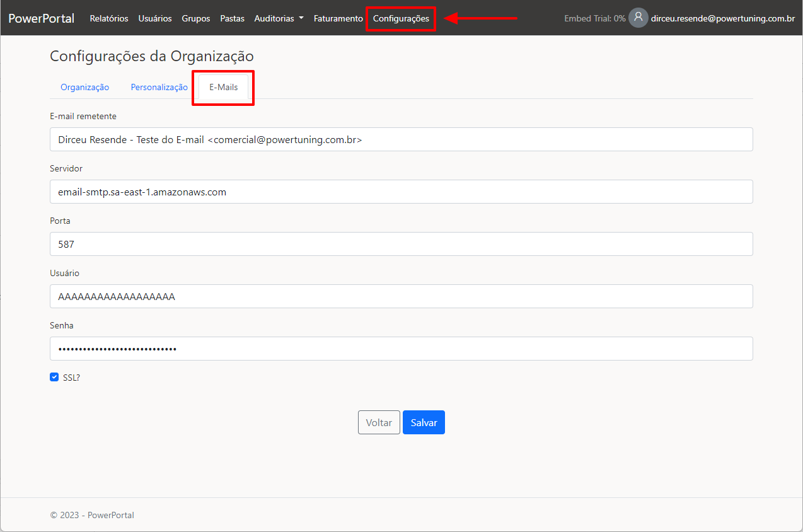Open the Faturamento page
This screenshot has width=803, height=532.
338,18
